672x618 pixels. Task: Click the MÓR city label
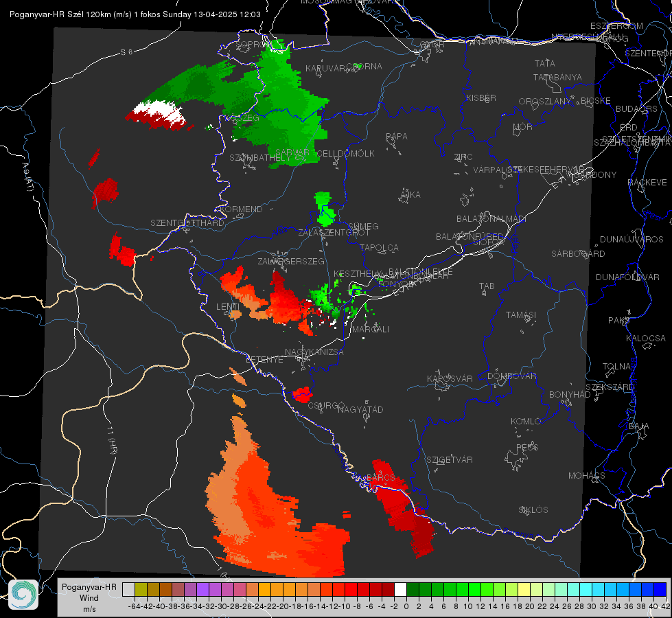(x=523, y=126)
